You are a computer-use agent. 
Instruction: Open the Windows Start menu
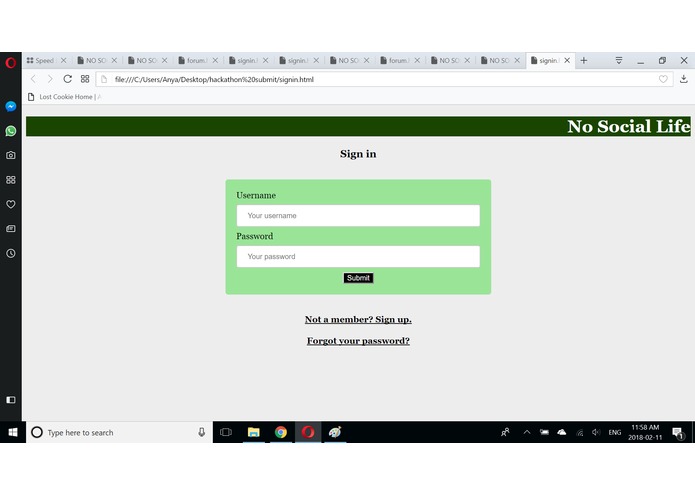[x=13, y=432]
